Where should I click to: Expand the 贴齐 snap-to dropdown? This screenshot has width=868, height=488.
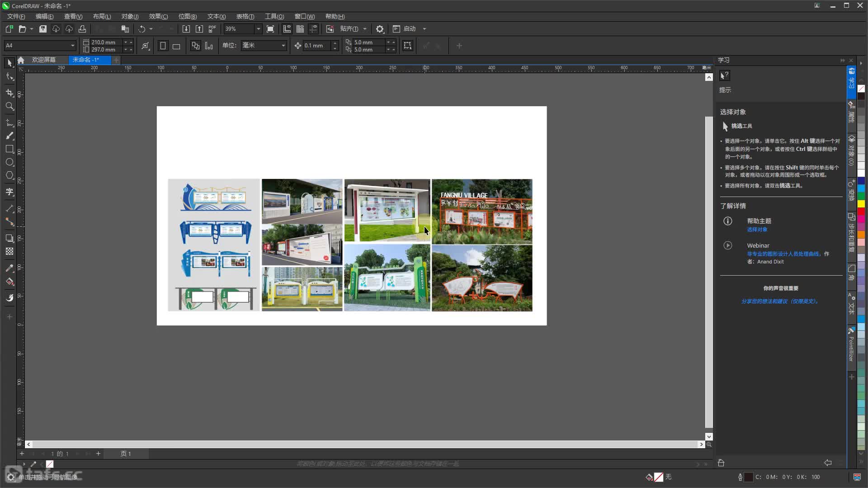point(365,29)
